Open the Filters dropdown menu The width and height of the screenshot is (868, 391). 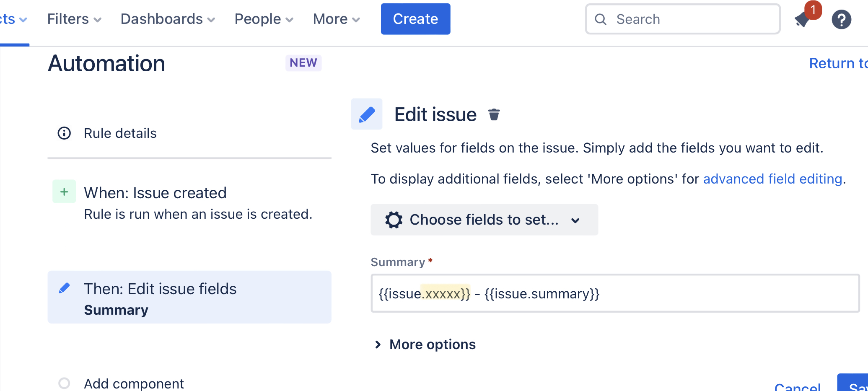[x=74, y=19]
